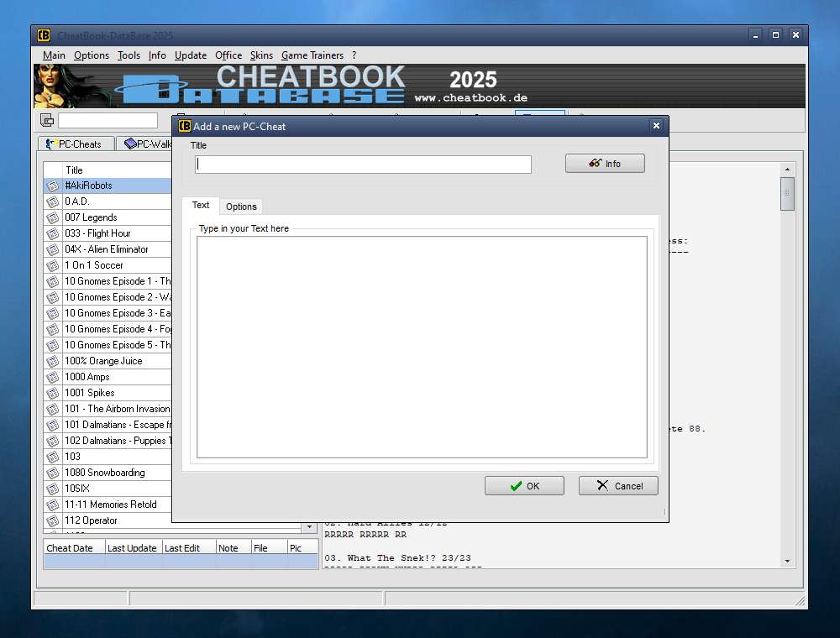Switch to the PC-Cheats tab
Viewport: 840px width, 638px height.
point(76,144)
